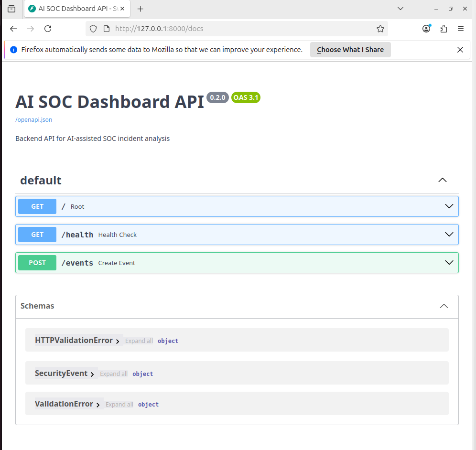Open the recent browsing (Firefox View) icon
Screen dimensions: 476x450
click(x=11, y=9)
